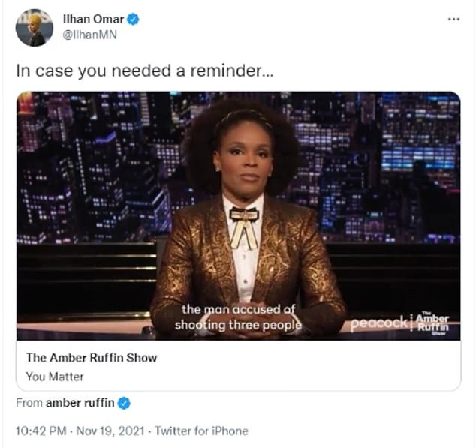
Task: Click the tweet text 'In case you needed a reminder...'
Action: [x=144, y=71]
